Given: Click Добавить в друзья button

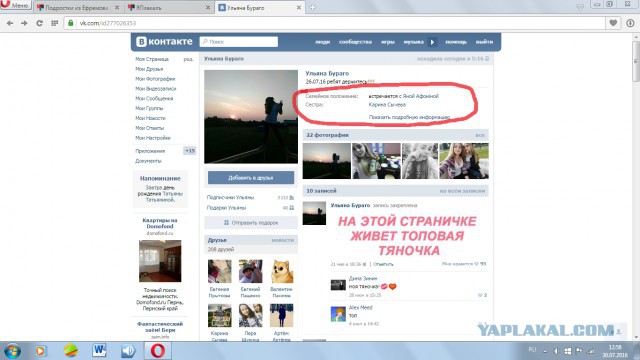Looking at the screenshot, I should [x=251, y=178].
